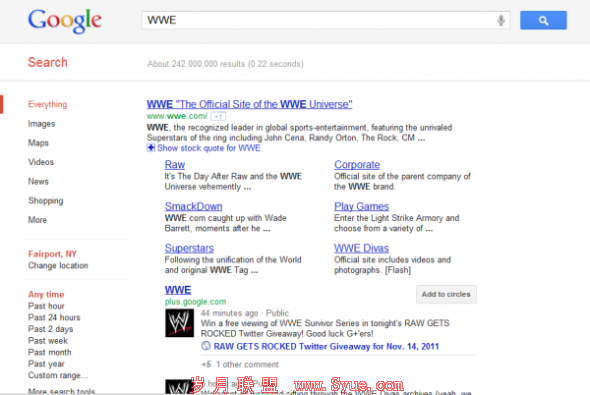Filter results to Past week
This screenshot has width=590, height=395.
tap(48, 341)
